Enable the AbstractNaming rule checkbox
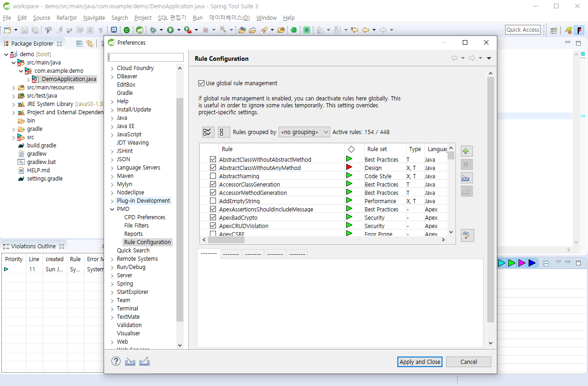 213,176
